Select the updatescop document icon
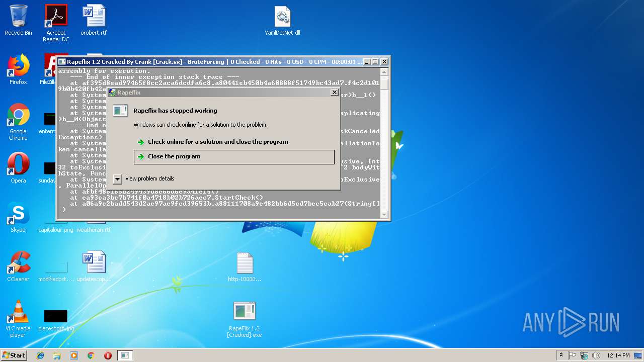The height and width of the screenshot is (362, 644). click(94, 266)
